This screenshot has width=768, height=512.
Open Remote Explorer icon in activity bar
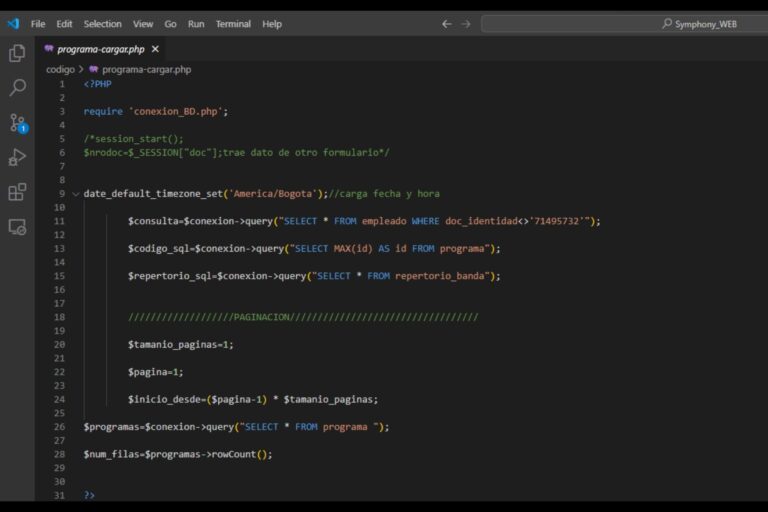click(17, 227)
